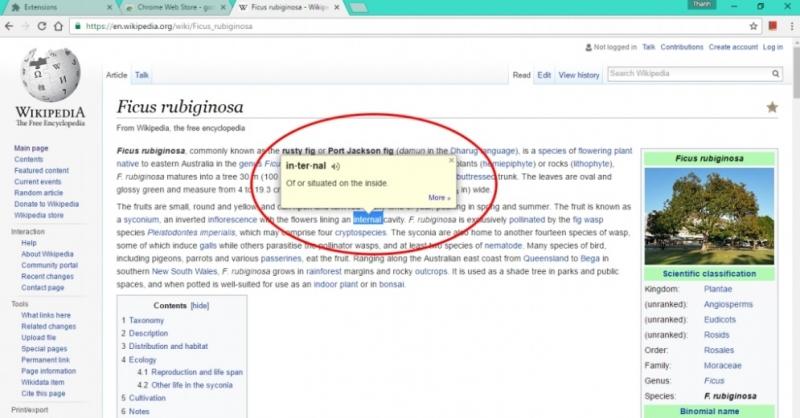Click Cite this page link
800x418 pixels.
[x=43, y=394]
